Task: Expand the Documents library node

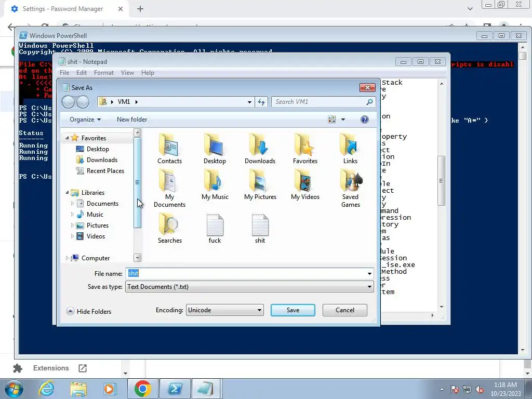Action: (x=72, y=204)
